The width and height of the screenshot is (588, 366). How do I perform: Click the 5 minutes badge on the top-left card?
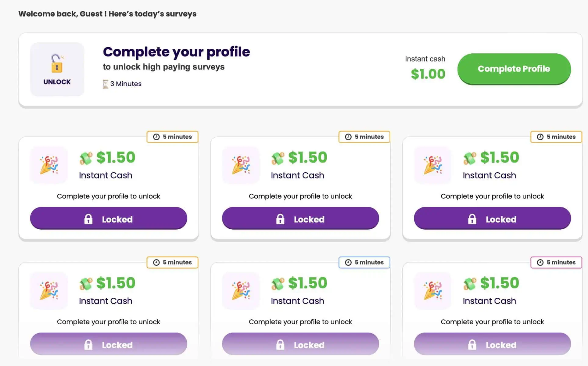173,137
